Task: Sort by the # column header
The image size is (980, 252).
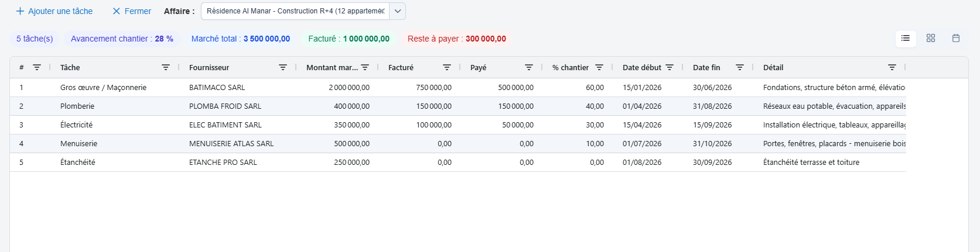Action: 22,67
